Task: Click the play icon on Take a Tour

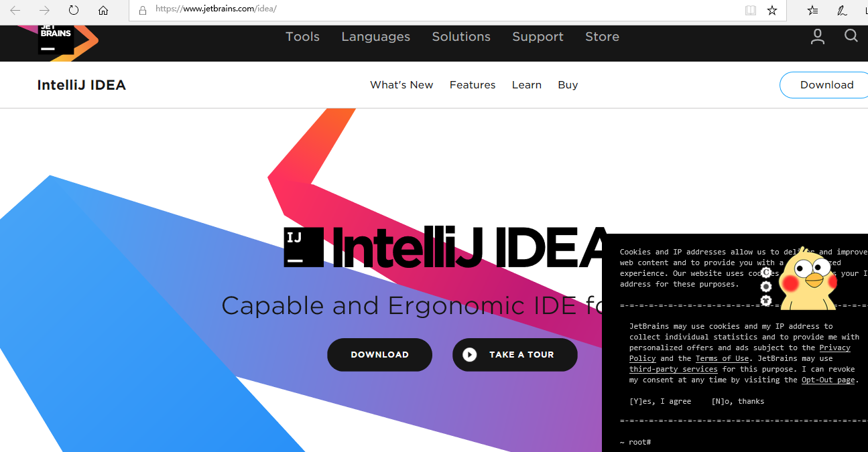Action: tap(470, 354)
